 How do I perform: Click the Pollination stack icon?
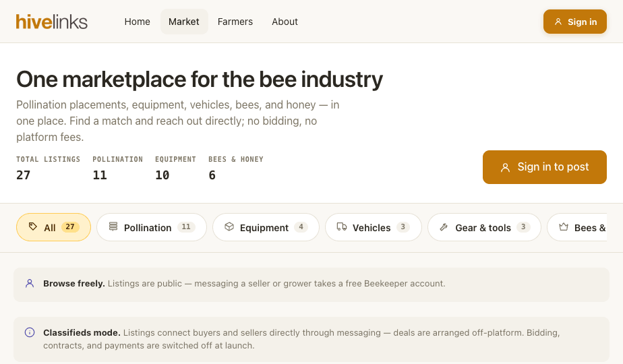point(113,226)
